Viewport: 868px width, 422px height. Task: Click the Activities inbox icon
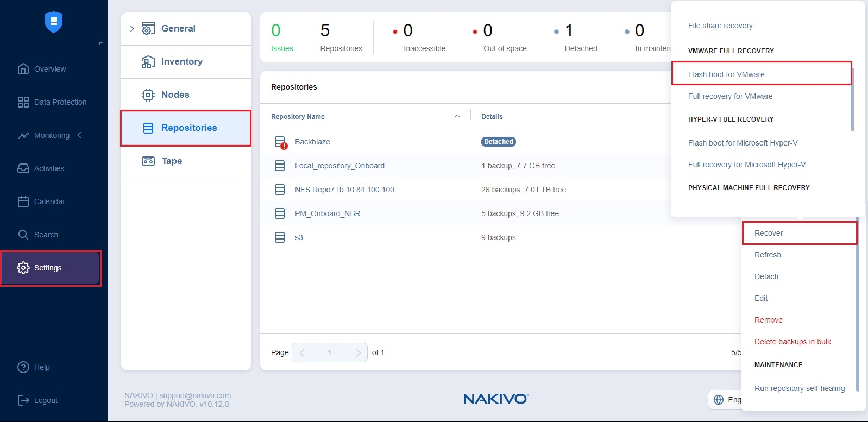(x=23, y=168)
